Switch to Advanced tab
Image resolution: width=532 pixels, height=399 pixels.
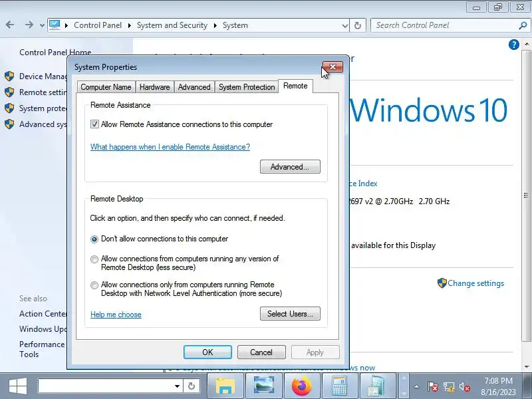[194, 87]
